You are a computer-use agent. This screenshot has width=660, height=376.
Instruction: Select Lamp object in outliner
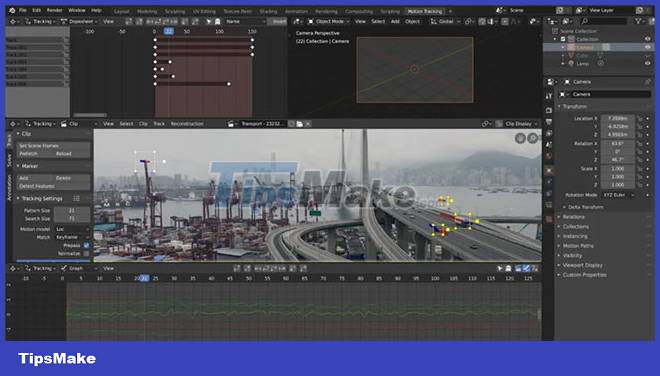click(x=583, y=64)
